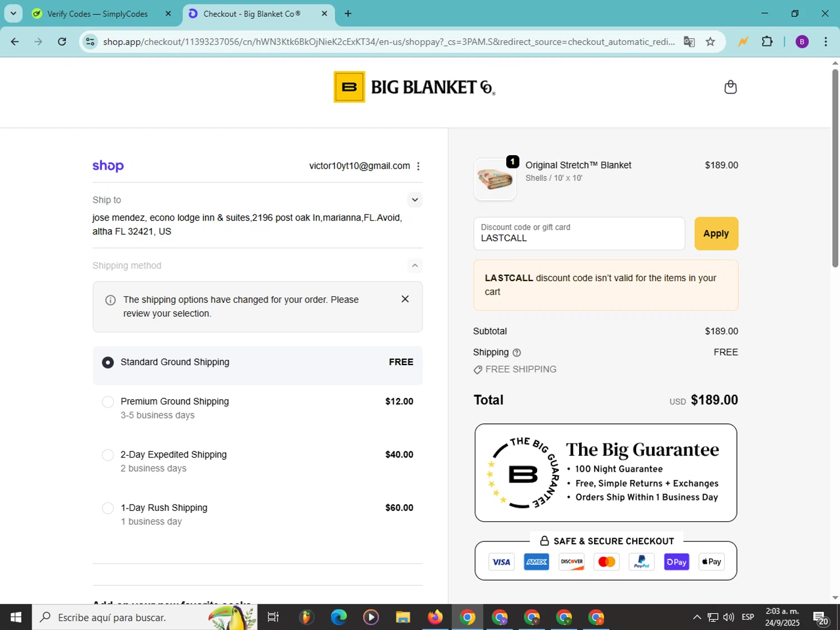This screenshot has width=840, height=630.
Task: Collapse the Shipping method section chevron
Action: (414, 265)
